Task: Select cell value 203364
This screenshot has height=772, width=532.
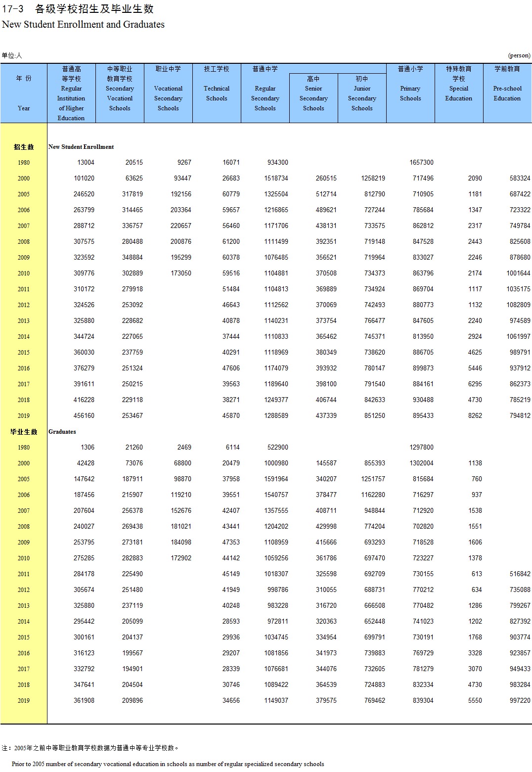Action: pyautogui.click(x=181, y=210)
